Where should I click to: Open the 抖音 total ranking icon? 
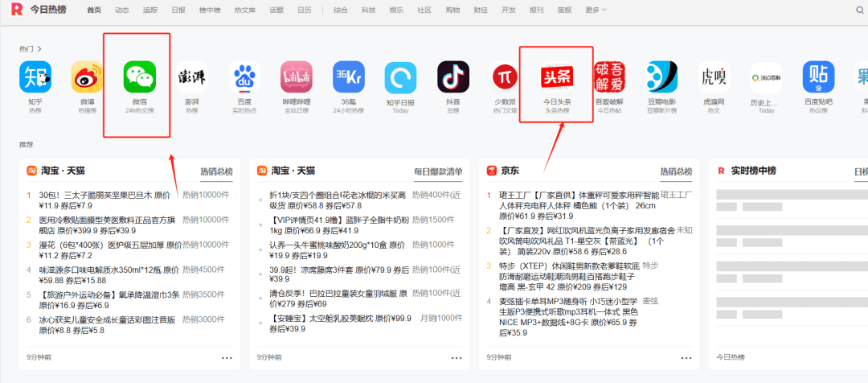pos(453,76)
